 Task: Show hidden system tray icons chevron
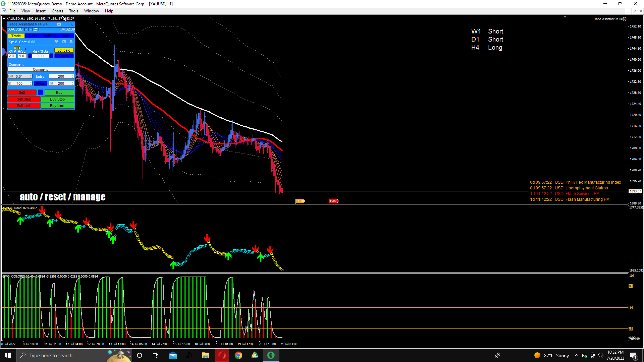pyautogui.click(x=576, y=356)
